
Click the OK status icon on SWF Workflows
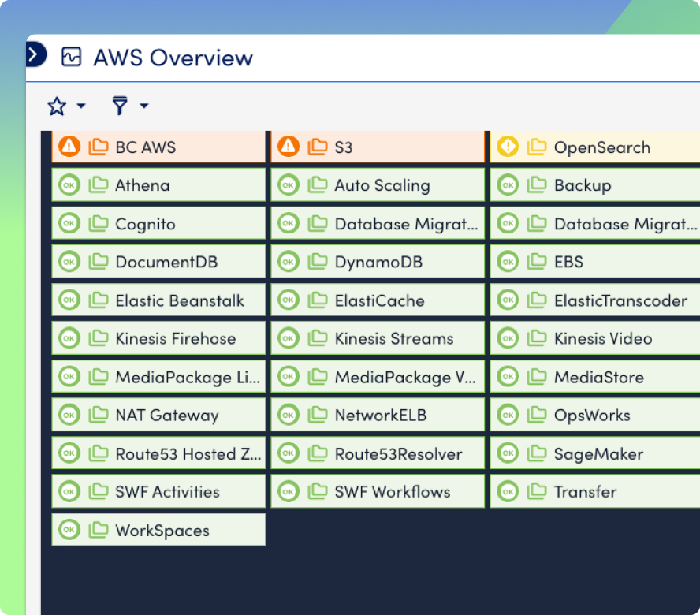click(x=289, y=491)
